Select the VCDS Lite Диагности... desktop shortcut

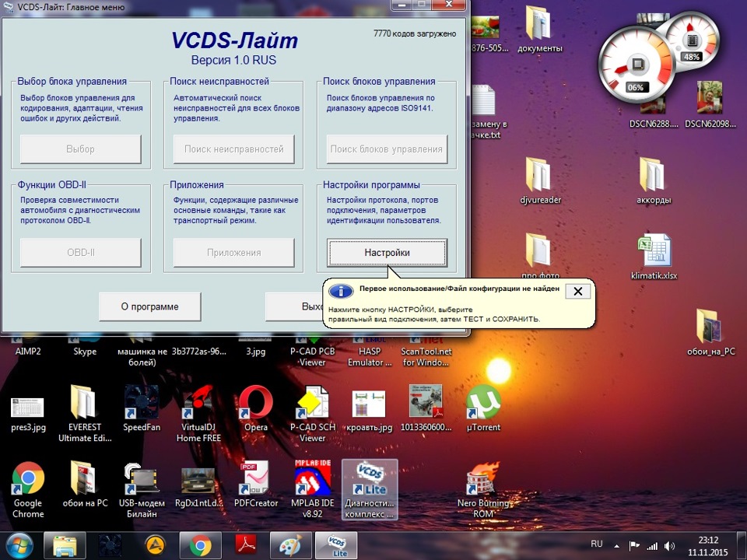coord(369,489)
